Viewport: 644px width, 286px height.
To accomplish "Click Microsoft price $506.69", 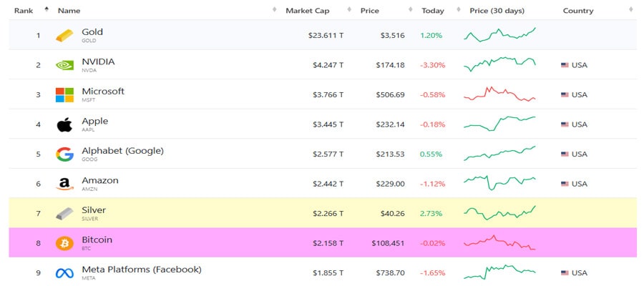I will pos(390,95).
